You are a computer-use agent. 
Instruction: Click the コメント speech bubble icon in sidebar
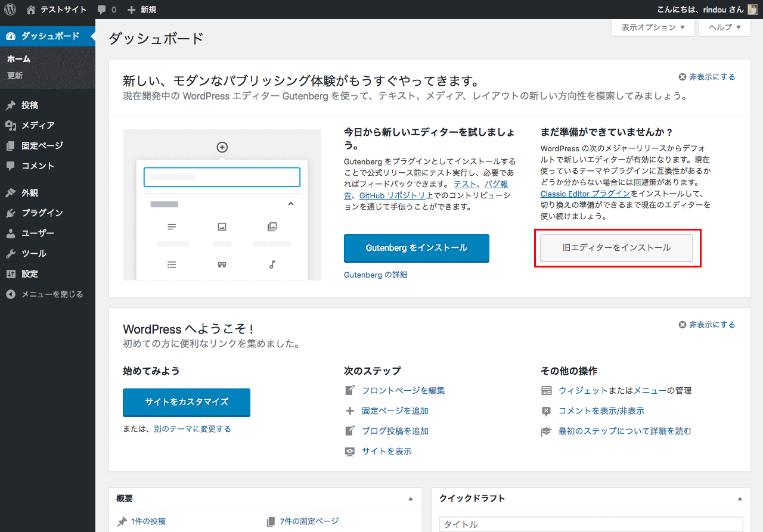(11, 166)
